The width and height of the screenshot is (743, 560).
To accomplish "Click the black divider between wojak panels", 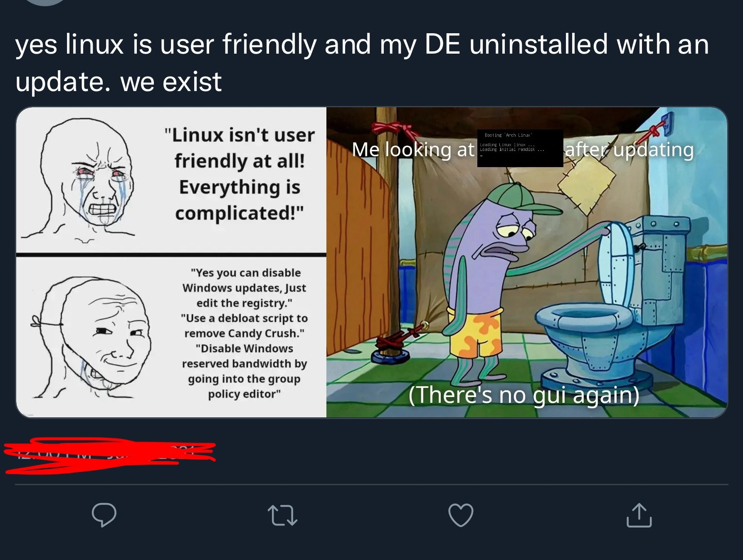I will (x=171, y=254).
